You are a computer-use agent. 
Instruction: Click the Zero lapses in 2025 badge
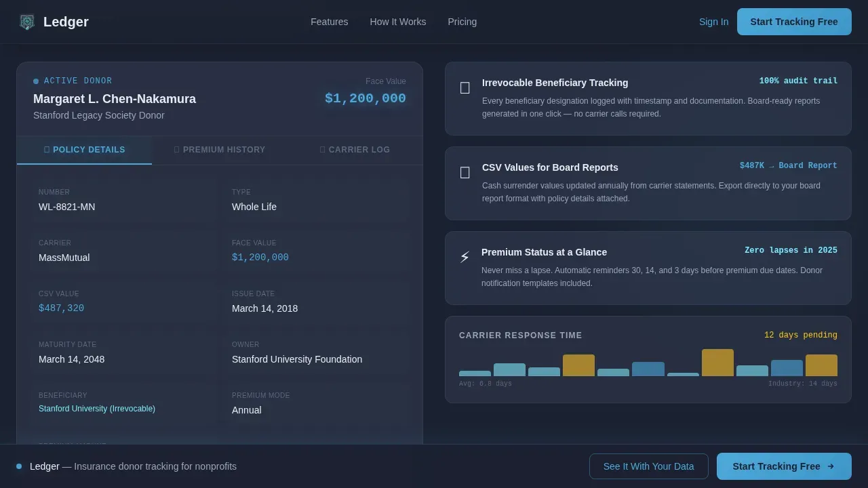[791, 251]
